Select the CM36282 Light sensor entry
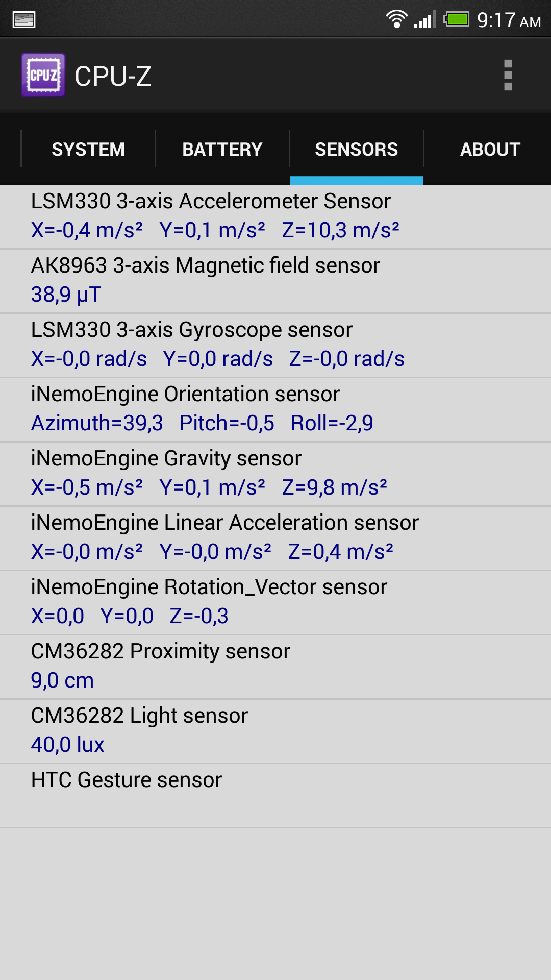 pos(275,731)
